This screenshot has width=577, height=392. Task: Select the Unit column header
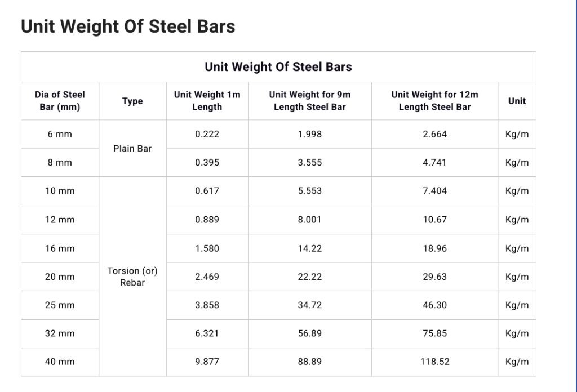517,101
